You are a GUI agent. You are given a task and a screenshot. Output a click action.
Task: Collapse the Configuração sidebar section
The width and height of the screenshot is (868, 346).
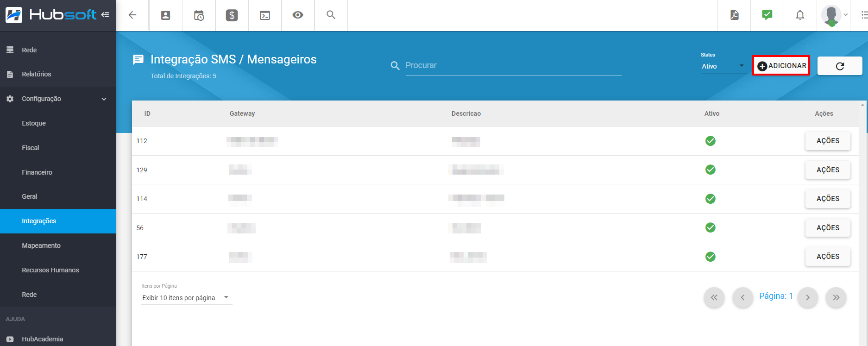pyautogui.click(x=58, y=99)
